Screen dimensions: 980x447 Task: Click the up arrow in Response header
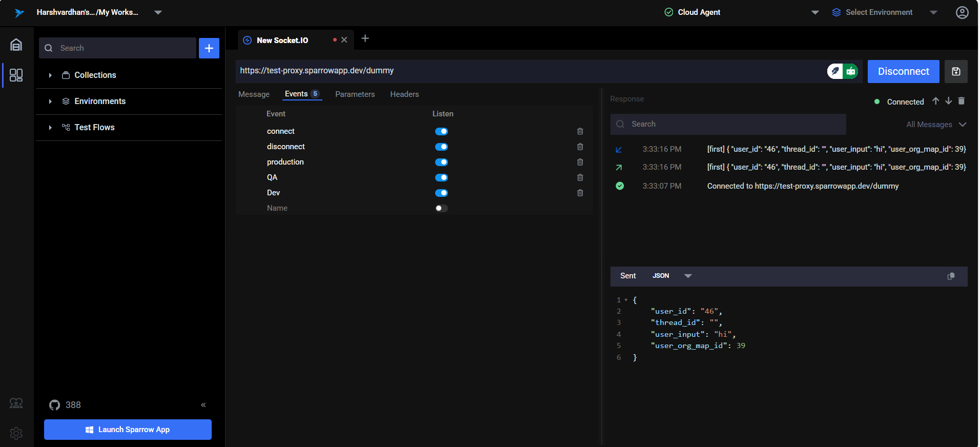[935, 101]
